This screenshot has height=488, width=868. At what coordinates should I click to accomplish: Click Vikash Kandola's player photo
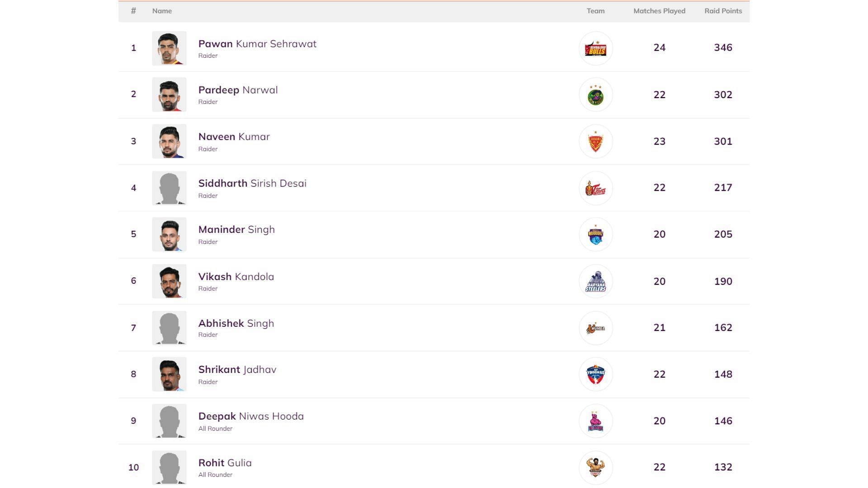click(x=169, y=281)
